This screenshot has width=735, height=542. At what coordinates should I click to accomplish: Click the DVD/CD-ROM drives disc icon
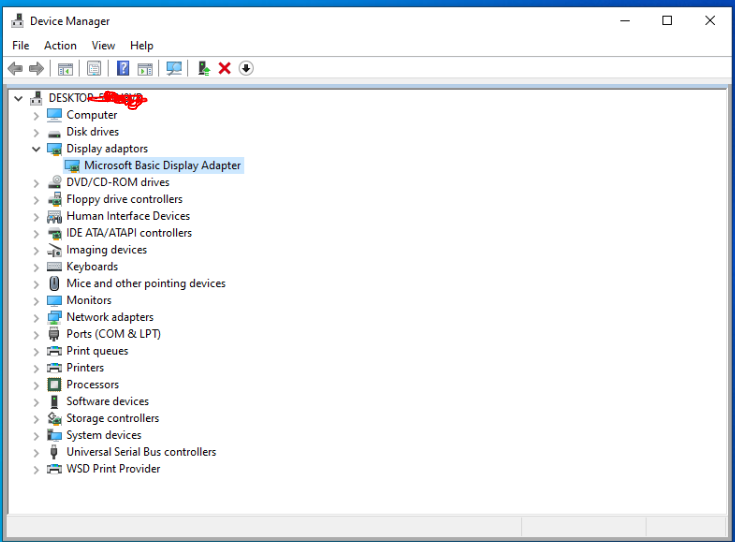(x=54, y=182)
